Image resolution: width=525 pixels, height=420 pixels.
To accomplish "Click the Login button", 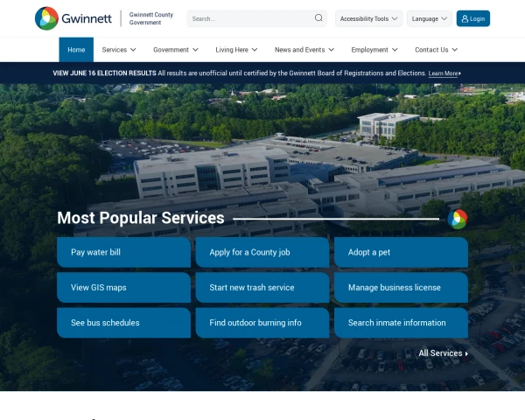I will pos(473,18).
